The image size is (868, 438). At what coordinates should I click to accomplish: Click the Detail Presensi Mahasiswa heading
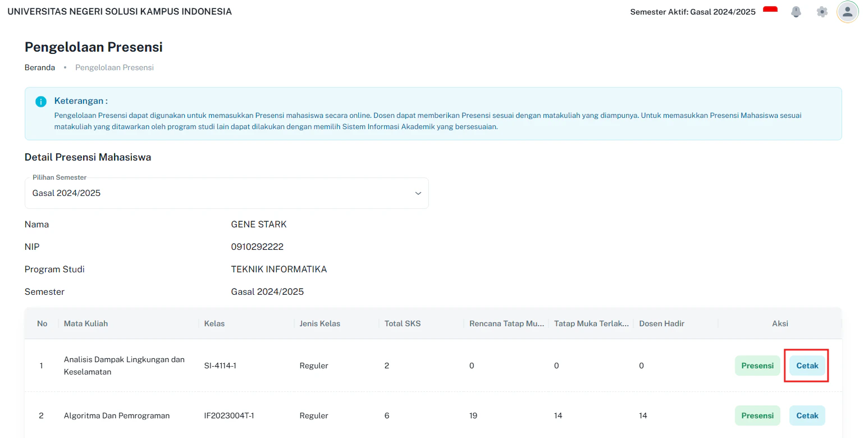tap(88, 157)
